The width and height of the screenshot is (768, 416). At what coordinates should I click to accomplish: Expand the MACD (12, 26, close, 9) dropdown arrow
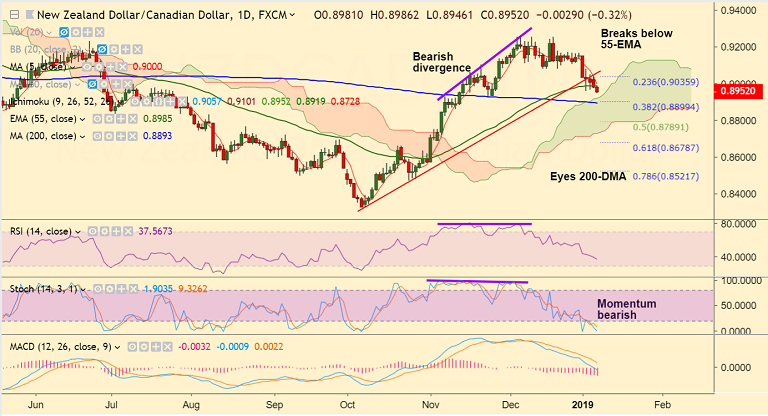click(x=118, y=347)
